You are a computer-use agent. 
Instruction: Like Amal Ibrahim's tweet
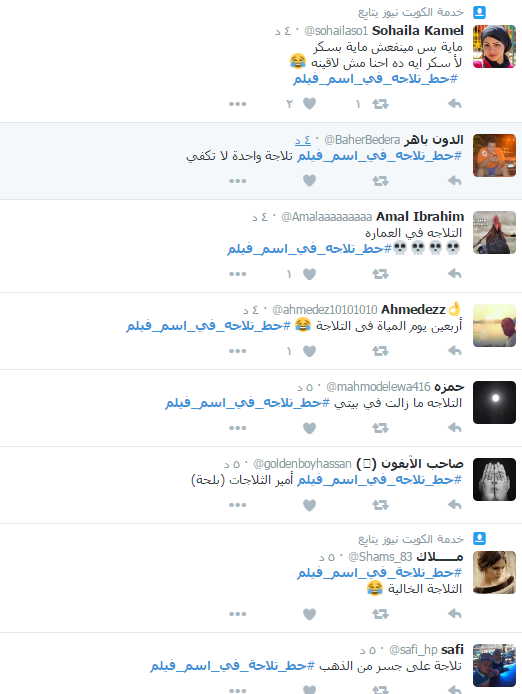[x=309, y=274]
